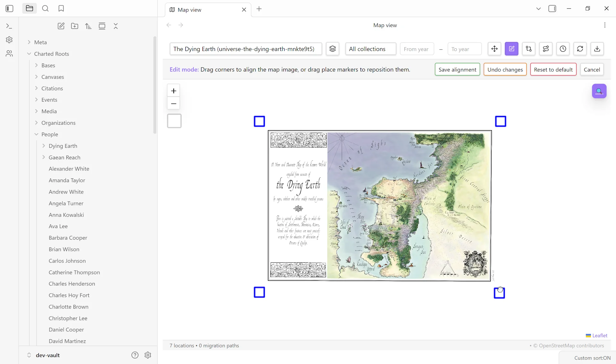This screenshot has height=364, width=616.
Task: Click the auto-reveal current file icon
Action: [x=102, y=26]
